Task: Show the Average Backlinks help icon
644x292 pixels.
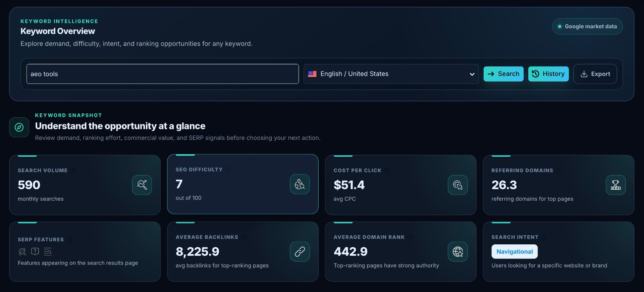Action: (x=244, y=238)
